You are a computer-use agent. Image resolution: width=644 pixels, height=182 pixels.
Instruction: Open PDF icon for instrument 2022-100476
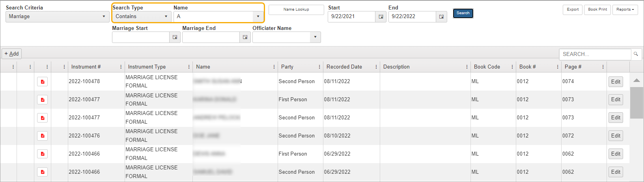click(43, 136)
